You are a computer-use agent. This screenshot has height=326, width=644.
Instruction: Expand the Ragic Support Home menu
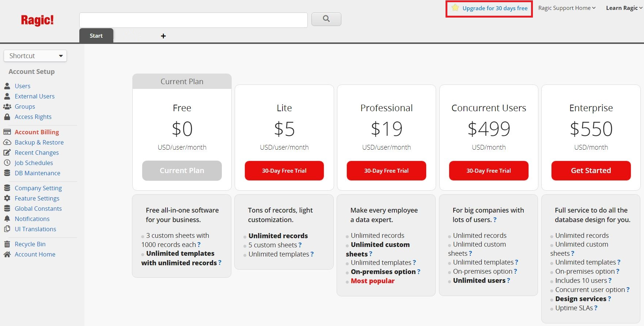(x=567, y=8)
